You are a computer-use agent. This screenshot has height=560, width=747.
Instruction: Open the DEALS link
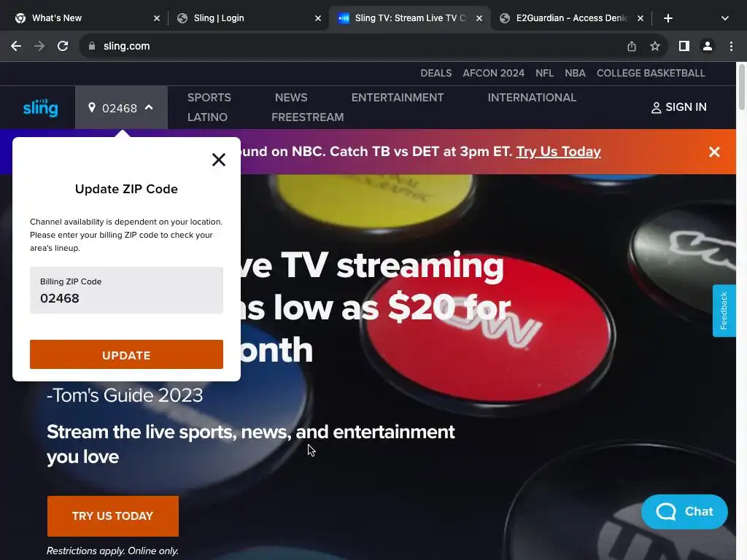(x=436, y=74)
